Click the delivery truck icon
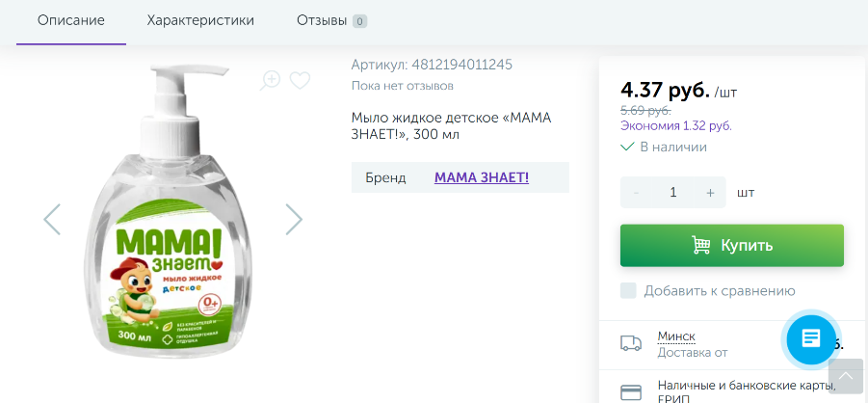The width and height of the screenshot is (868, 403). tap(631, 343)
